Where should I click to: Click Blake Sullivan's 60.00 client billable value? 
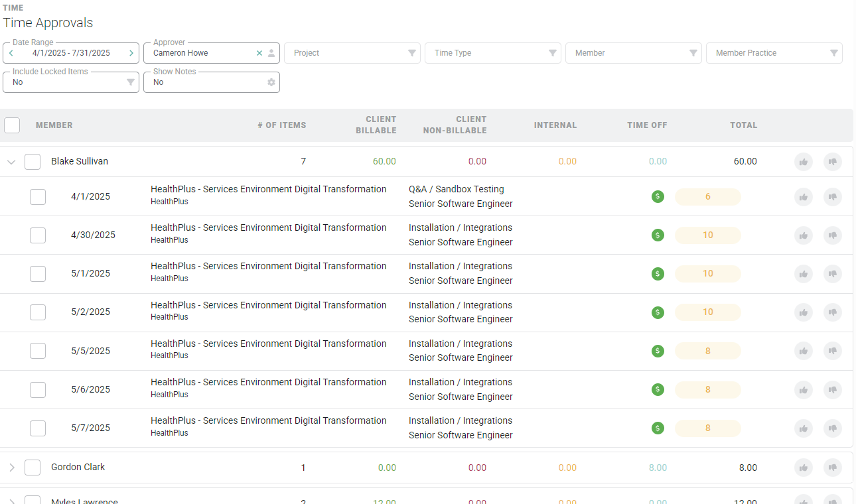384,162
